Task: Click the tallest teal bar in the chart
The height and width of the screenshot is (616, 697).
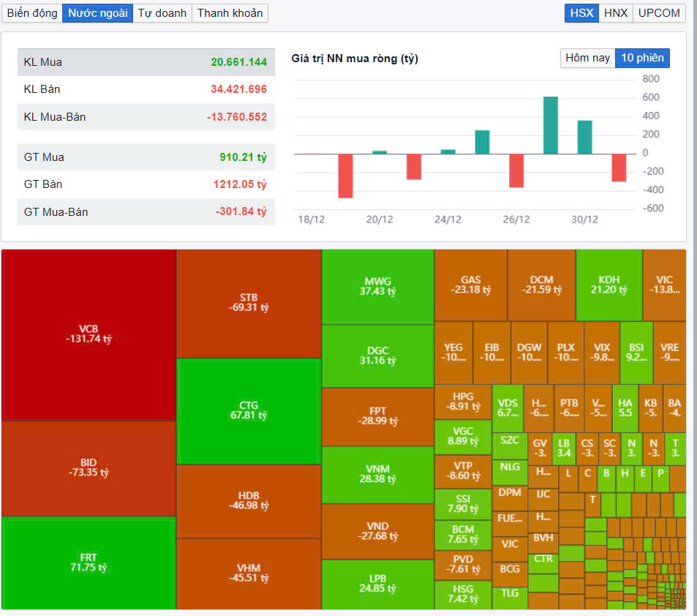Action: tap(550, 125)
